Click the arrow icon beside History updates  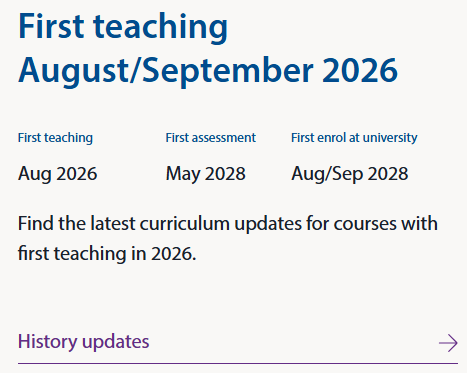pos(448,343)
